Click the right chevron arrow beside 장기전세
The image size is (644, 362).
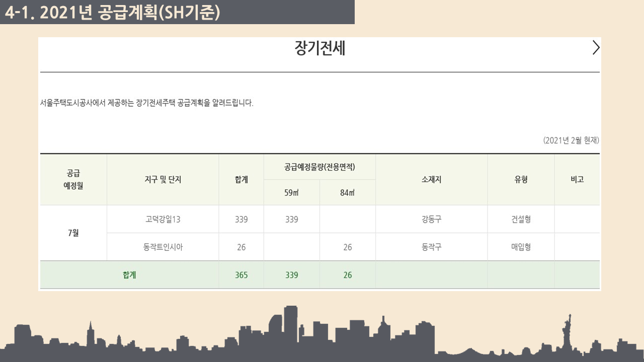596,48
